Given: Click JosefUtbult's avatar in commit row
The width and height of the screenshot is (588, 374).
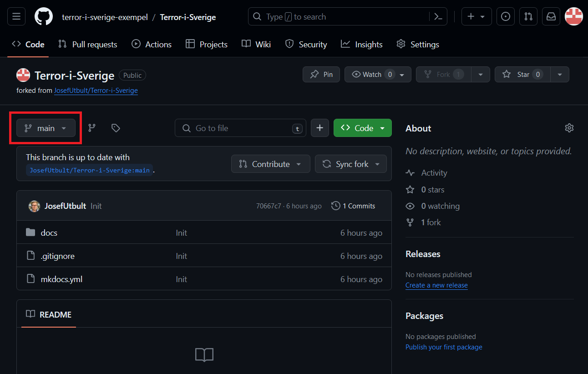Looking at the screenshot, I should (34, 206).
